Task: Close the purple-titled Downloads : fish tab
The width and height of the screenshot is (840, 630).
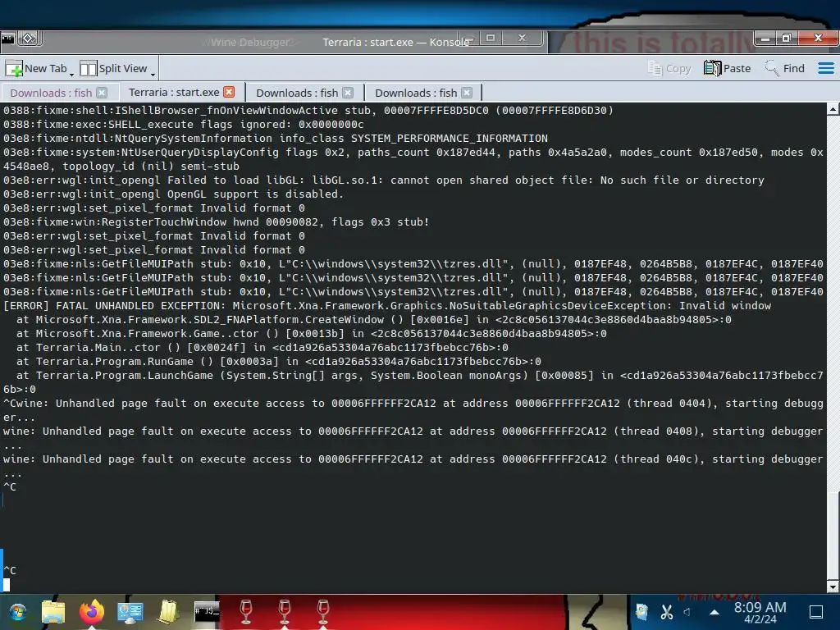Action: point(102,93)
